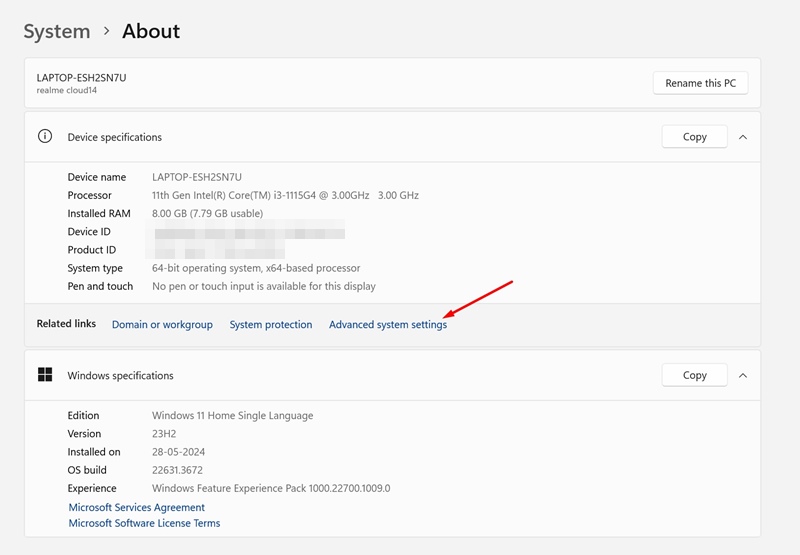Copy the Device specifications
The height and width of the screenshot is (555, 800).
point(694,137)
